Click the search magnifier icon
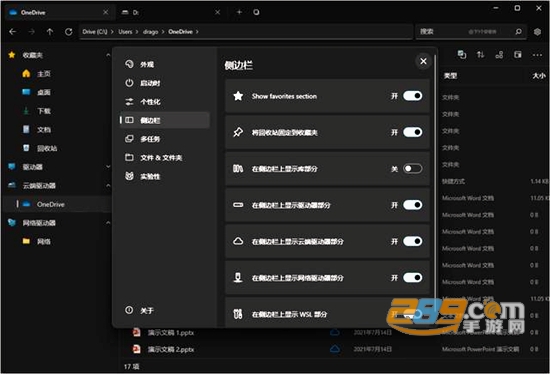 [518, 32]
